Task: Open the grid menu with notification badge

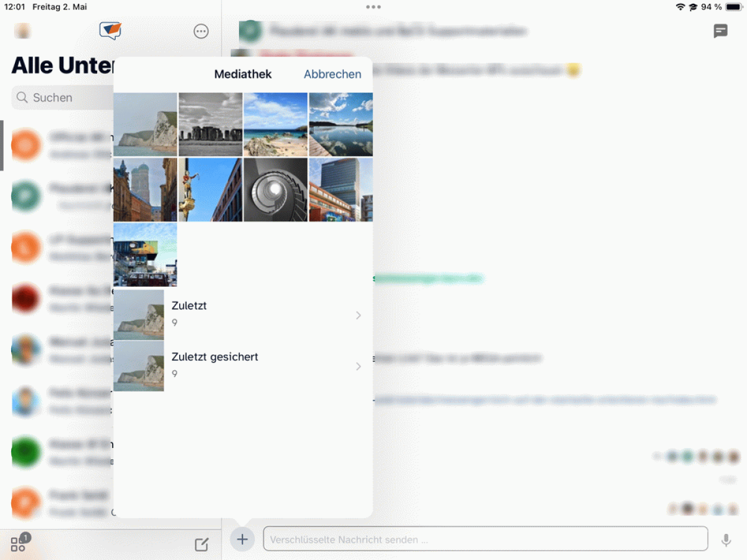Action: coord(19,544)
